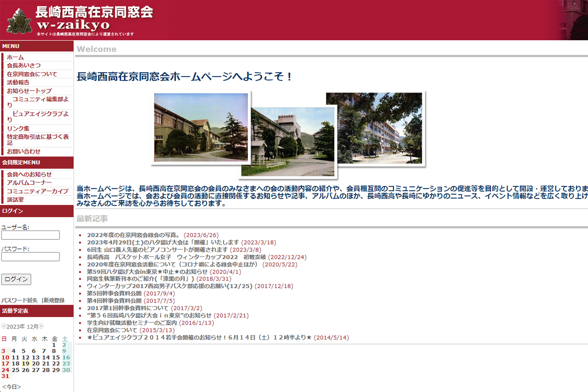Select December 1 in the calendar

tap(54, 345)
